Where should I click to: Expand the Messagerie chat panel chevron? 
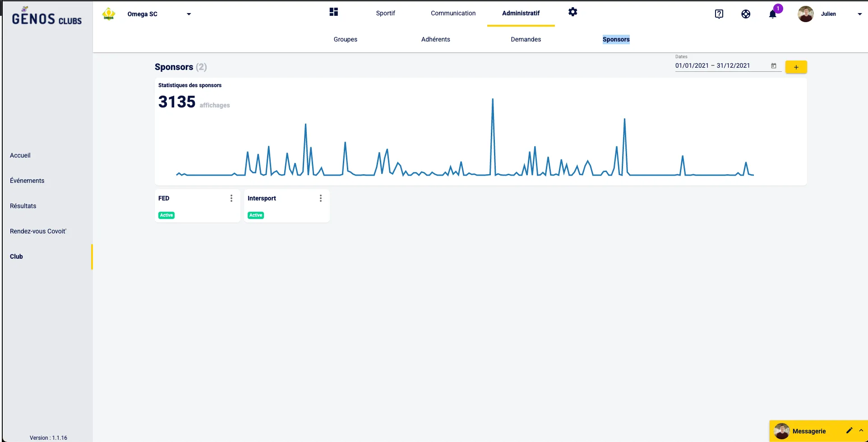pos(861,430)
